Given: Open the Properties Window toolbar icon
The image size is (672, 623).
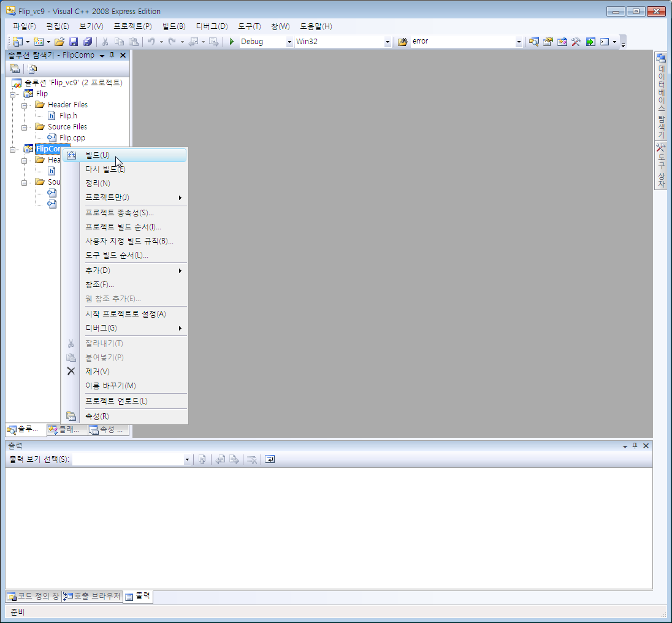Looking at the screenshot, I should (548, 42).
